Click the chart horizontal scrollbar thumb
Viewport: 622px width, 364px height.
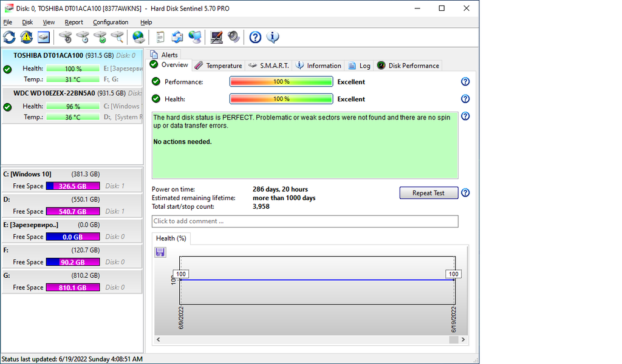(453, 340)
